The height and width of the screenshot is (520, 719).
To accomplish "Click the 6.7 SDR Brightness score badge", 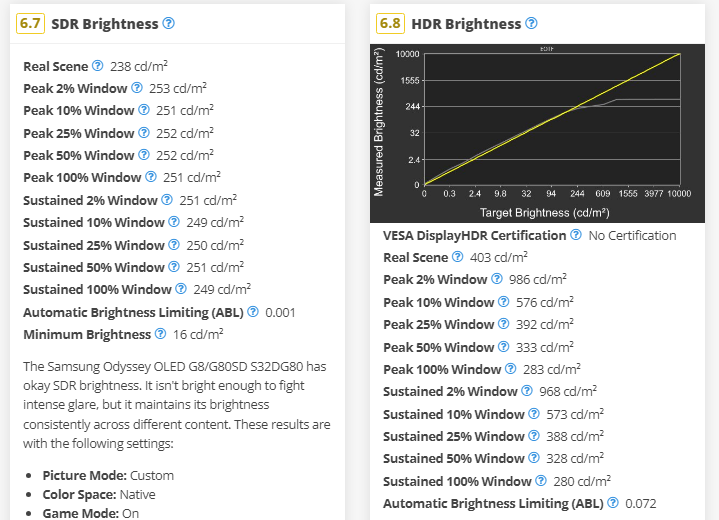I will (x=30, y=23).
